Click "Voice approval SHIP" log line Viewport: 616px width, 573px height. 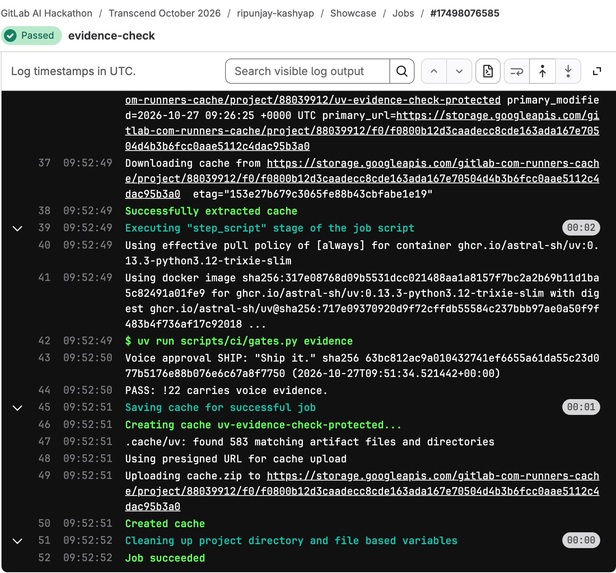(x=362, y=365)
